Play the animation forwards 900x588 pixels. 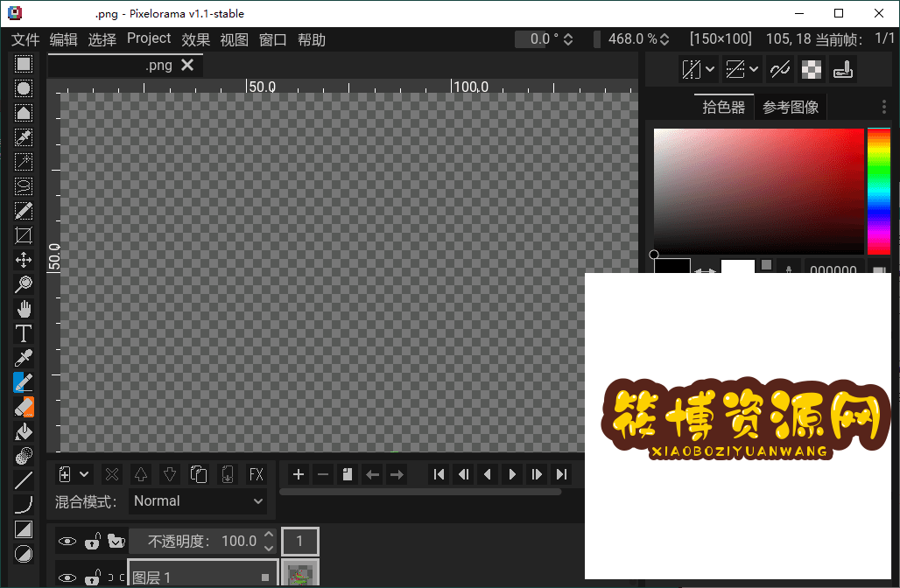click(x=512, y=474)
